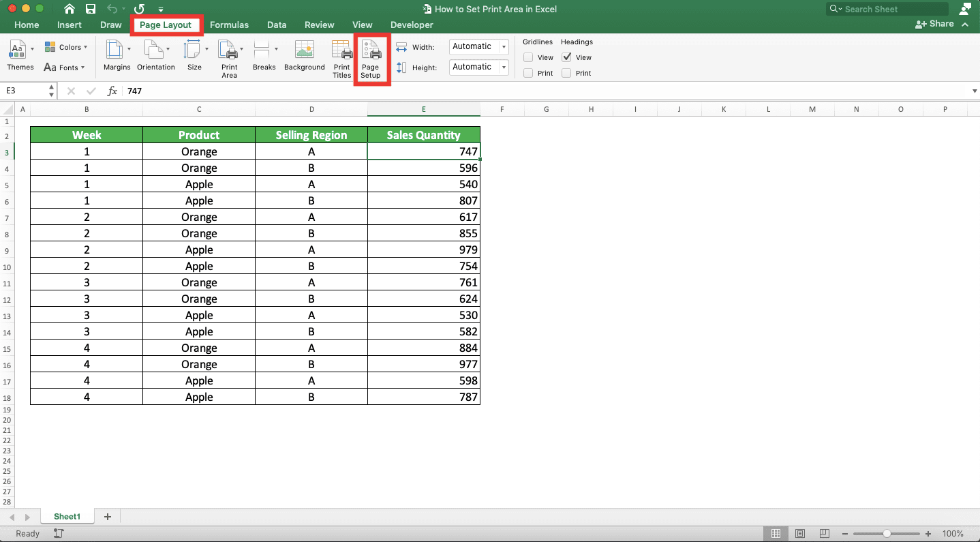Click next sheet navigation arrow
Screen dimensions: 980x542
point(27,517)
